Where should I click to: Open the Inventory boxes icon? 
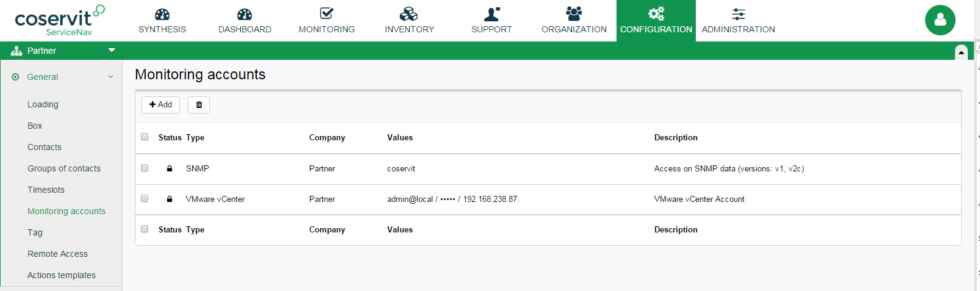pos(409,13)
